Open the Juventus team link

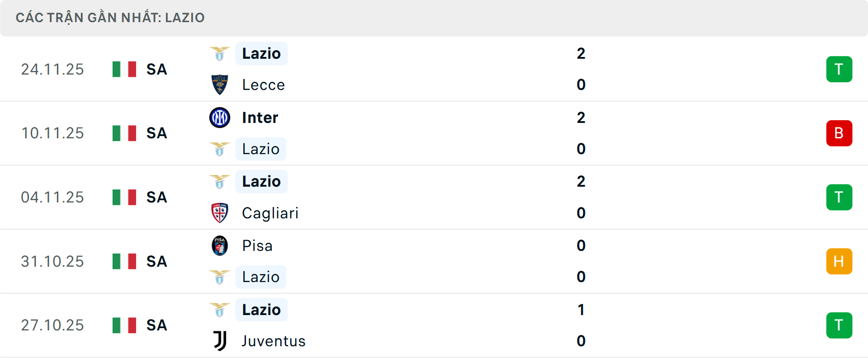(274, 341)
